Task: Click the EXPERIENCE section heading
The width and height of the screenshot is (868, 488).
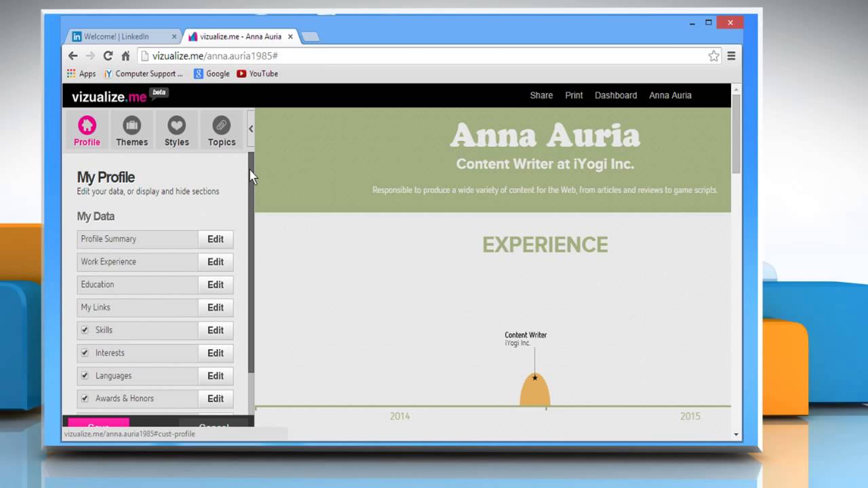Action: [x=545, y=245]
